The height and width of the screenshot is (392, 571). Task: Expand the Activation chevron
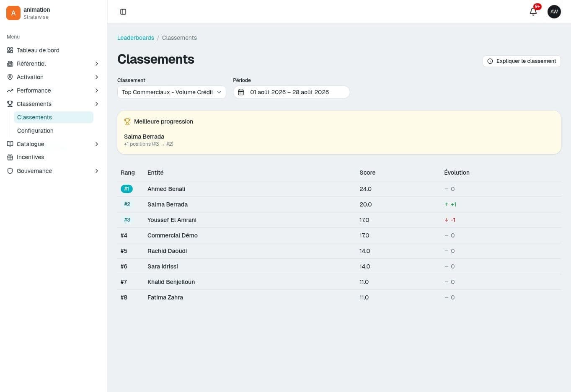click(x=97, y=77)
